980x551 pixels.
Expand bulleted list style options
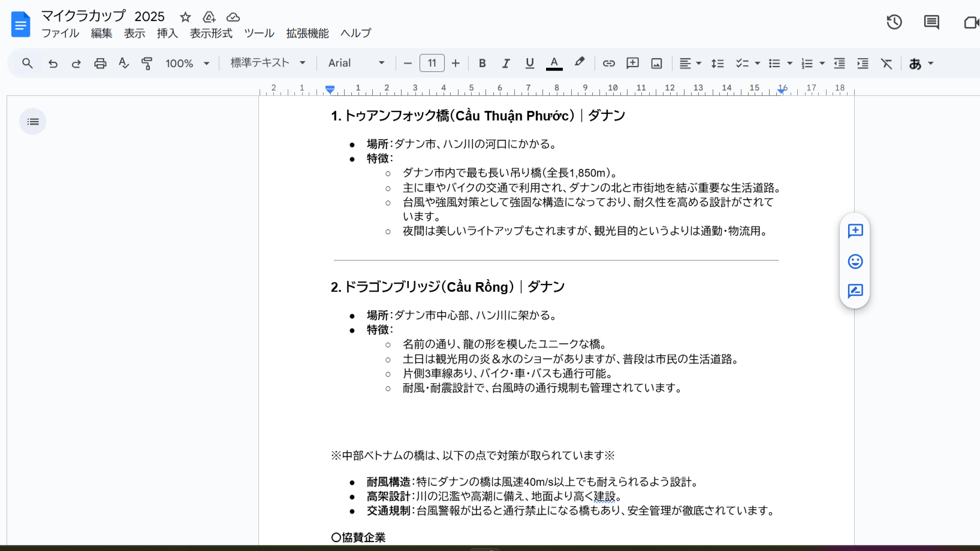point(790,63)
